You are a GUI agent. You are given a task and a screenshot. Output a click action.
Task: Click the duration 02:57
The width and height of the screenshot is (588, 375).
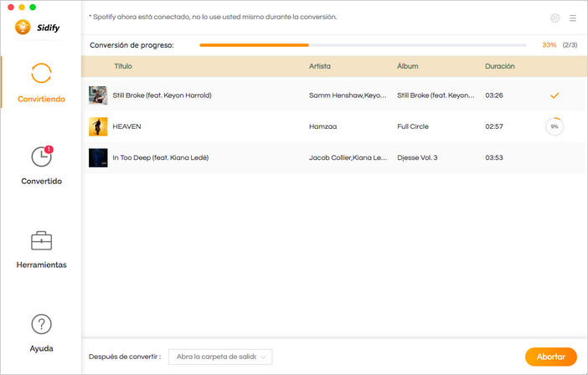pyautogui.click(x=494, y=126)
